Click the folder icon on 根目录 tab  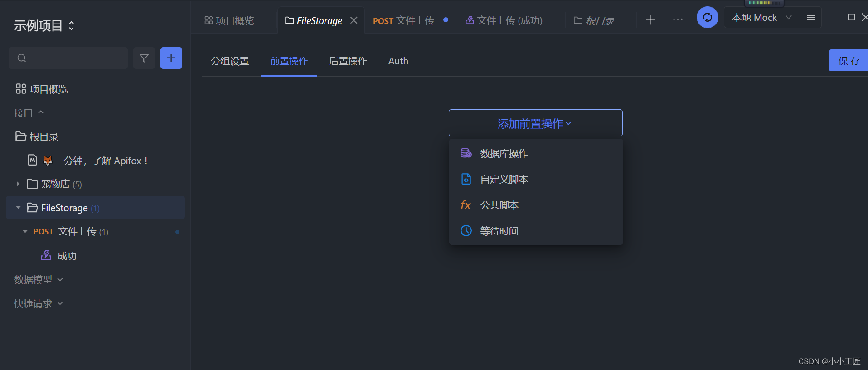[578, 20]
